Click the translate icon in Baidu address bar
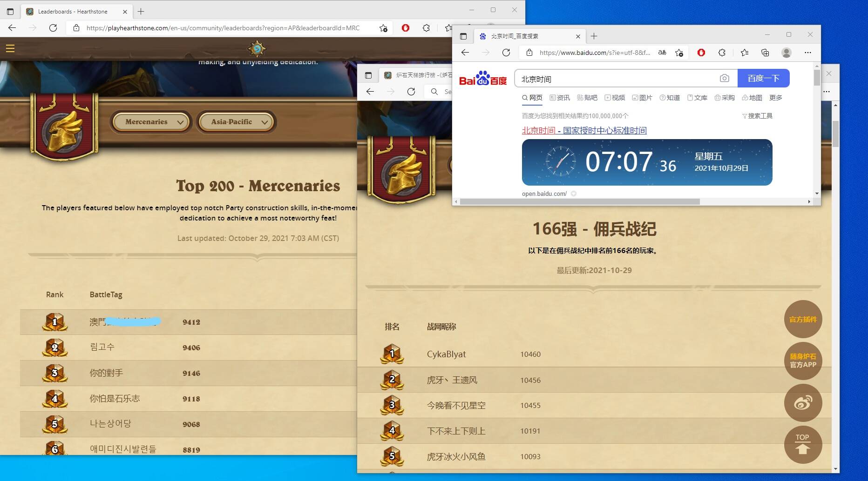Image resolution: width=868 pixels, height=481 pixels. click(x=662, y=53)
